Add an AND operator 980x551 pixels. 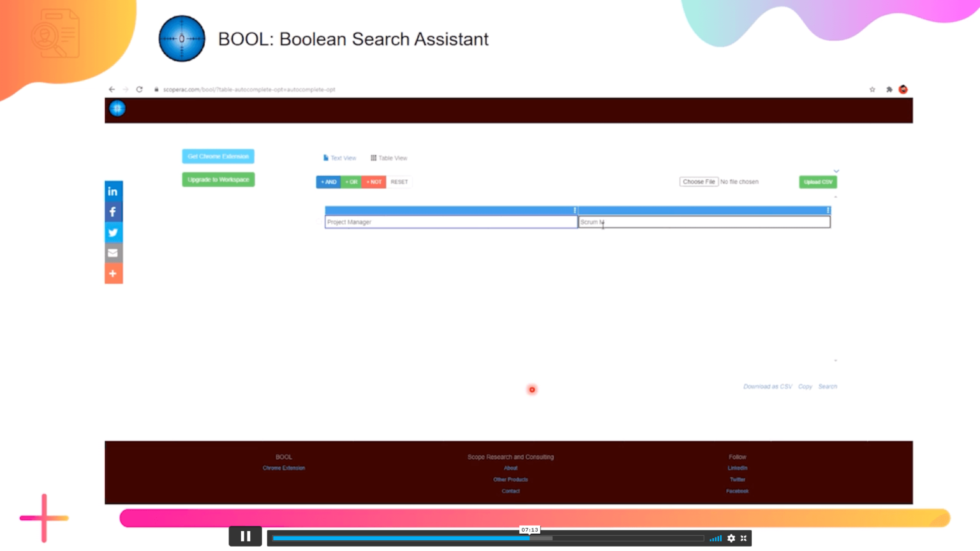pyautogui.click(x=329, y=182)
